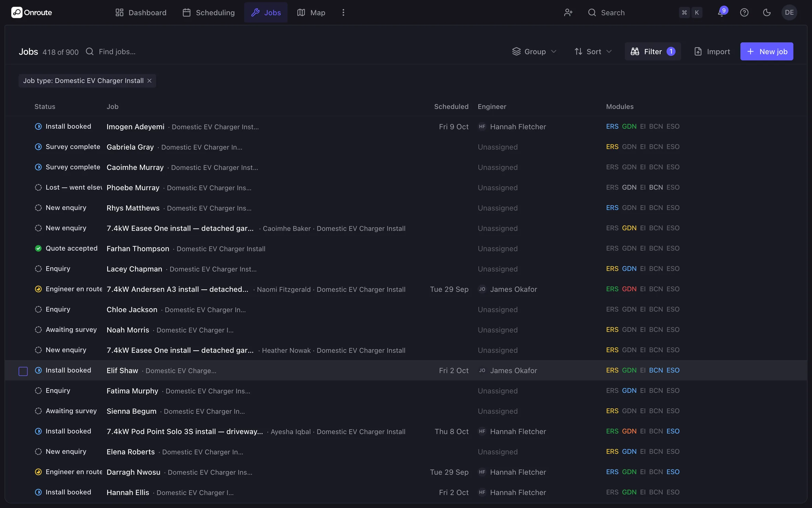
Task: Remove the Domestic EV Charger Install filter chip
Action: pyautogui.click(x=150, y=81)
